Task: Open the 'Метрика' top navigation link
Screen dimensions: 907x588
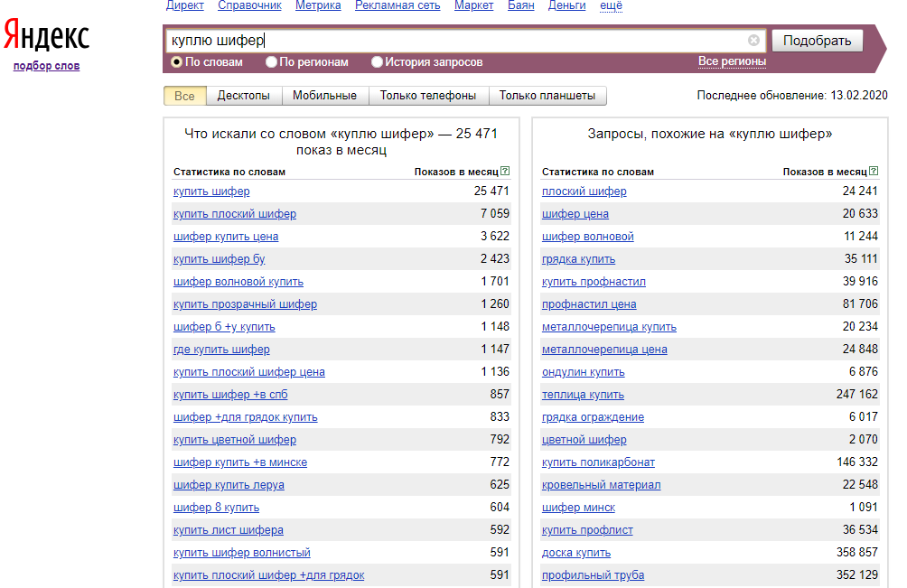Action: point(318,5)
